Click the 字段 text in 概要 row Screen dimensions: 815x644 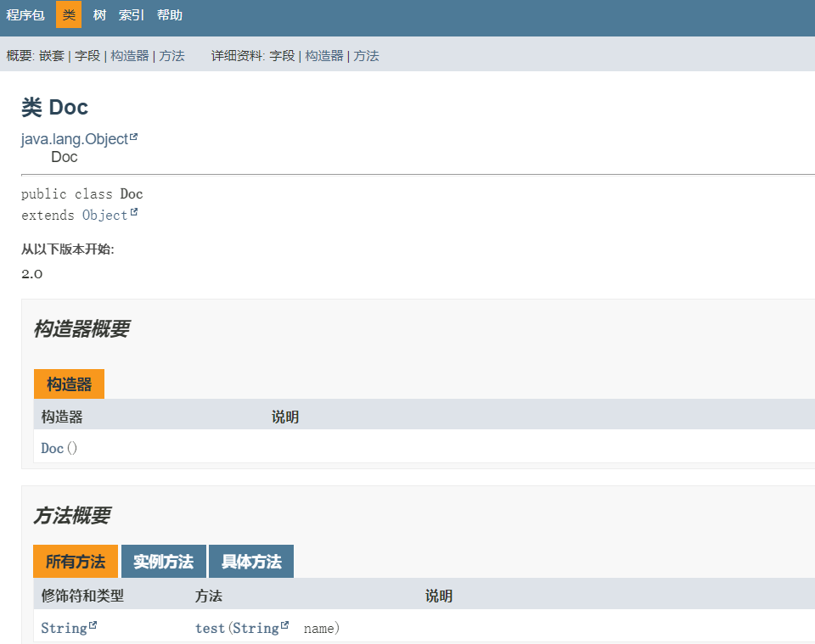tap(87, 55)
